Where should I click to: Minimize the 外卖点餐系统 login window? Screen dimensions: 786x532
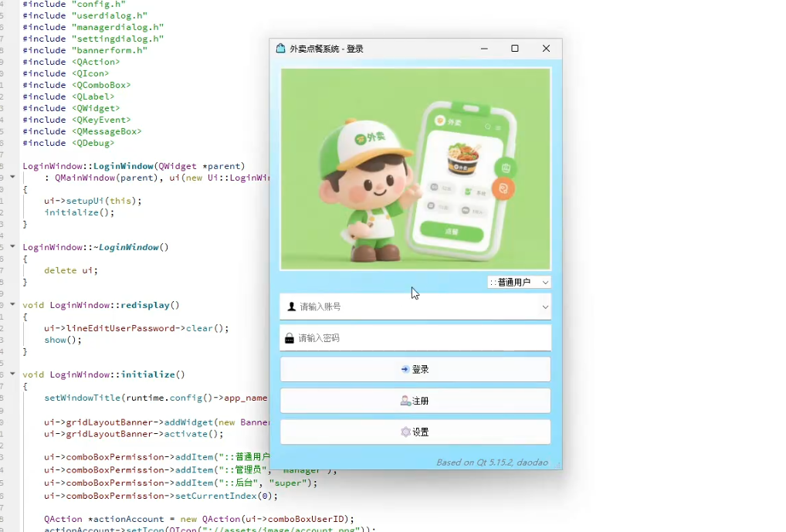tap(484, 48)
